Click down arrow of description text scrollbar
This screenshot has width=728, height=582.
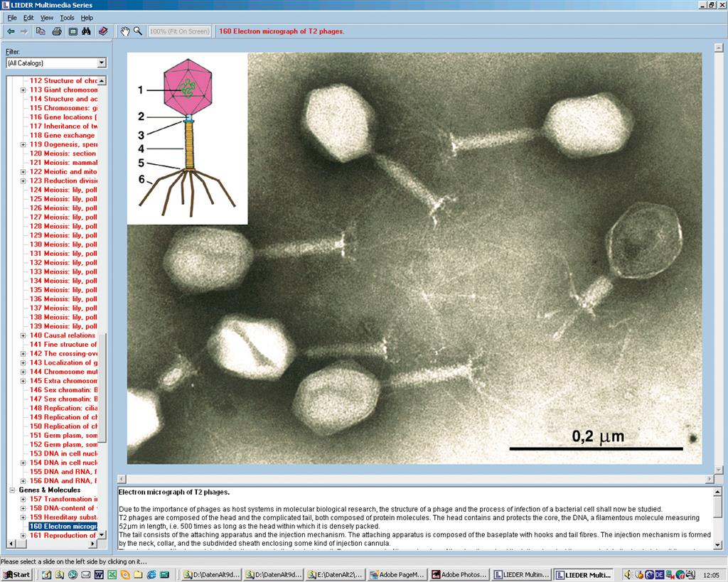[717, 544]
